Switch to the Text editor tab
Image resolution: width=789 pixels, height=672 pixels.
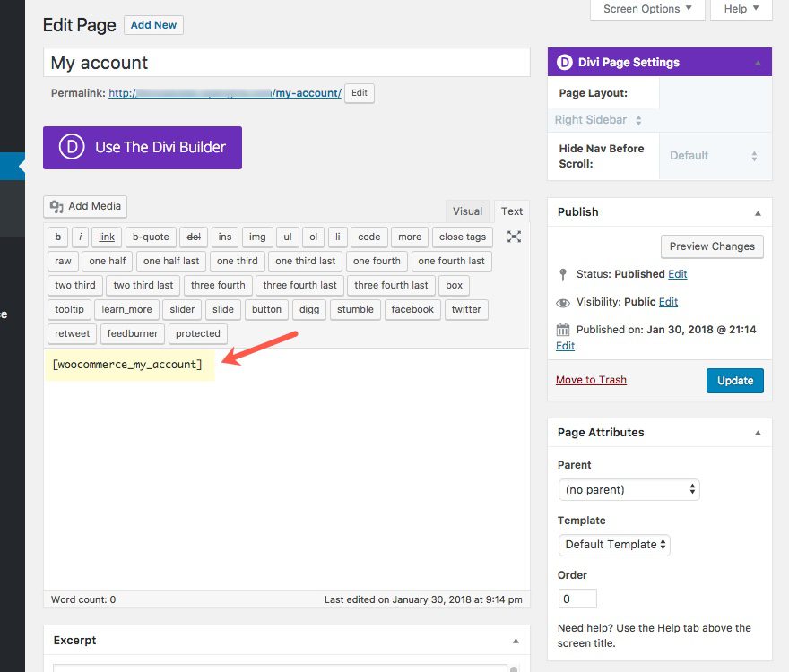[x=512, y=211]
